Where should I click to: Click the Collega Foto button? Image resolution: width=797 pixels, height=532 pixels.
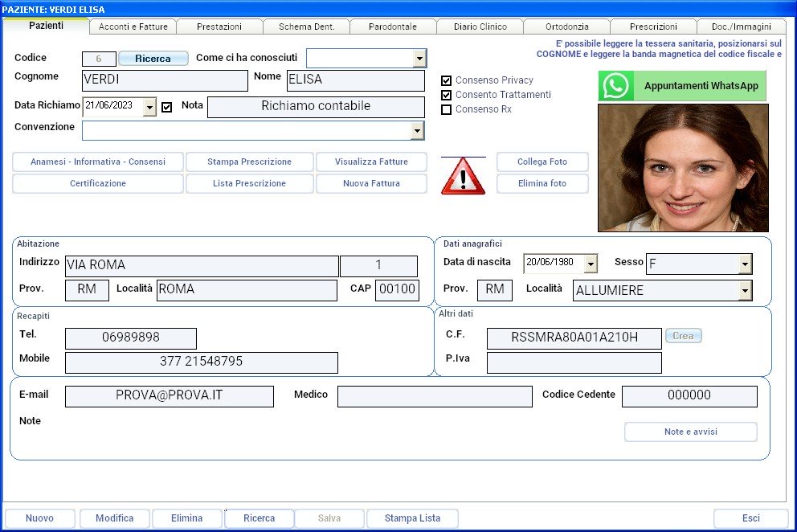click(x=542, y=162)
